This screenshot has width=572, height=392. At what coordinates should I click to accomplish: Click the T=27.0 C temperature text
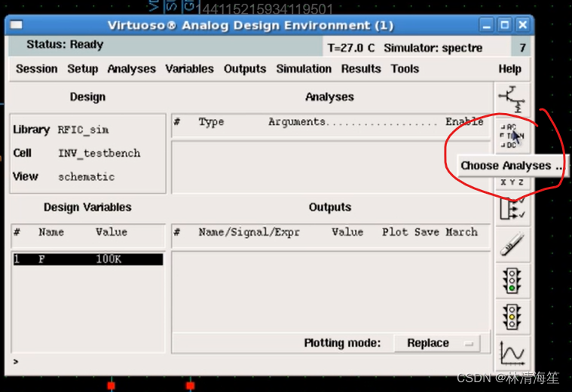click(351, 47)
